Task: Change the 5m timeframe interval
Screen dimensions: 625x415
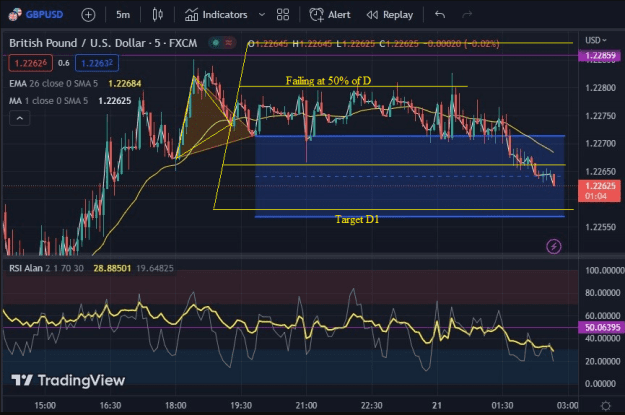Action: tap(123, 15)
